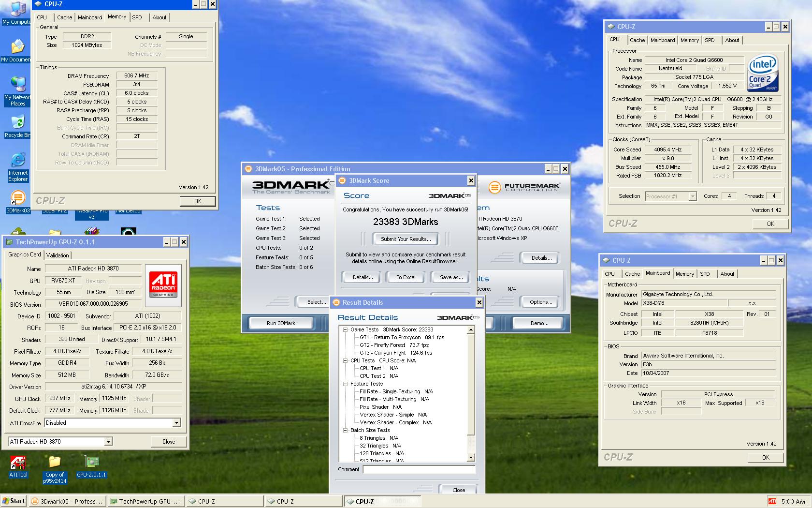Click the Options... button in 3DMark05
812x508 pixels.
pyautogui.click(x=541, y=302)
